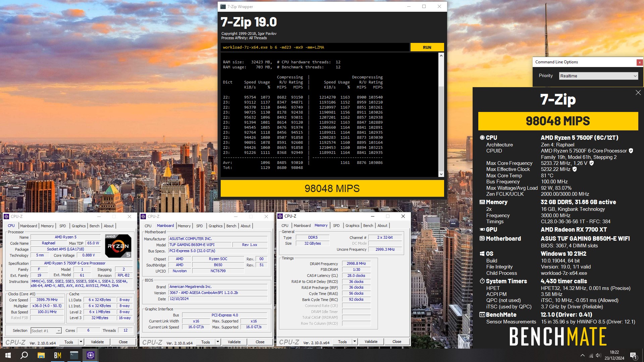Click the 7-Zip command line input field
This screenshot has height=362, width=644.
click(315, 47)
